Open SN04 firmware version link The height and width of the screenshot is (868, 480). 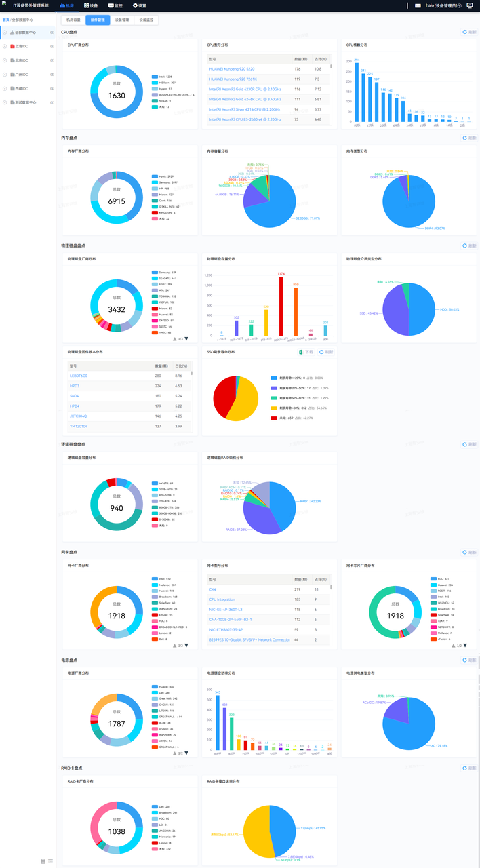(75, 396)
